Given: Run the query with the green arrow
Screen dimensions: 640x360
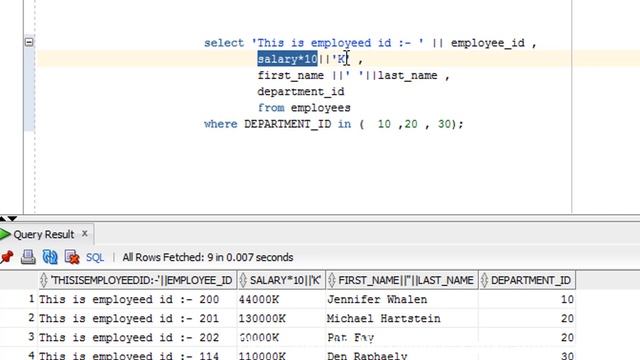Looking at the screenshot, I should (x=5, y=234).
